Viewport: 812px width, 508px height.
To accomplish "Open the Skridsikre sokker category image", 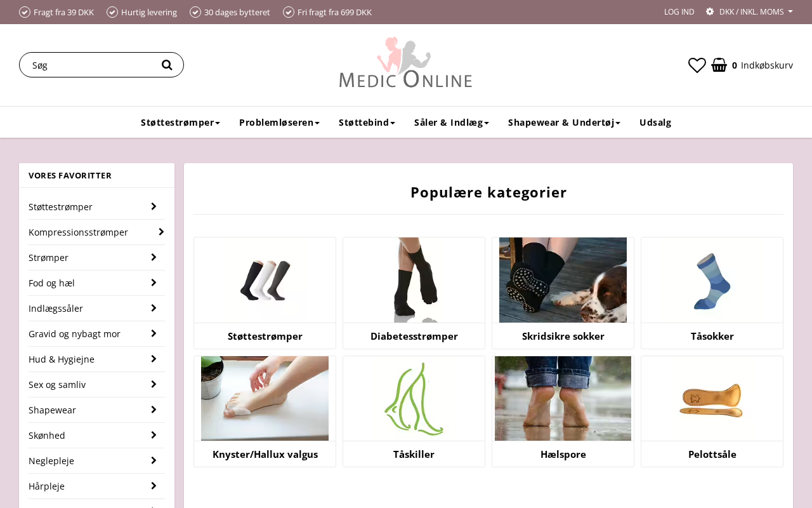I will tap(563, 280).
